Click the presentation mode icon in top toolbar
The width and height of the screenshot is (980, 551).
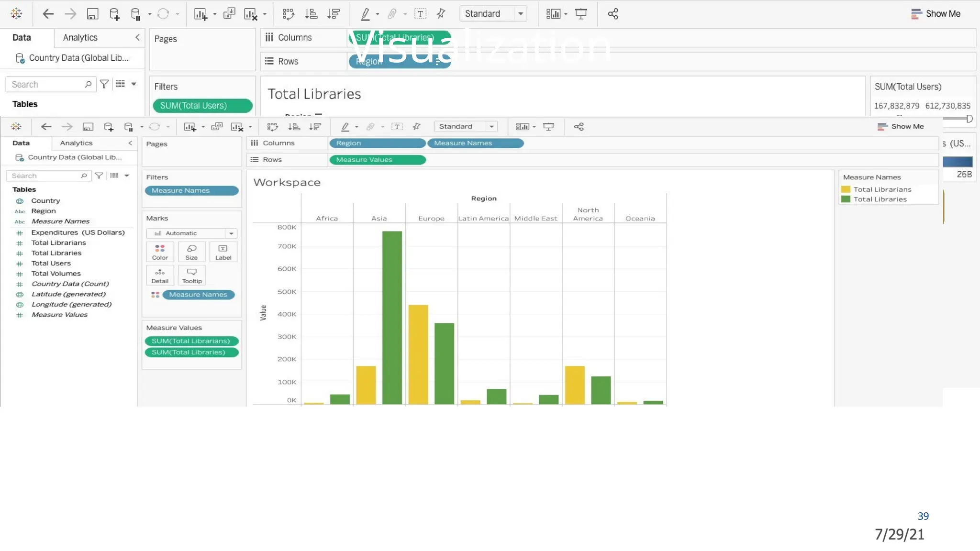coord(581,14)
